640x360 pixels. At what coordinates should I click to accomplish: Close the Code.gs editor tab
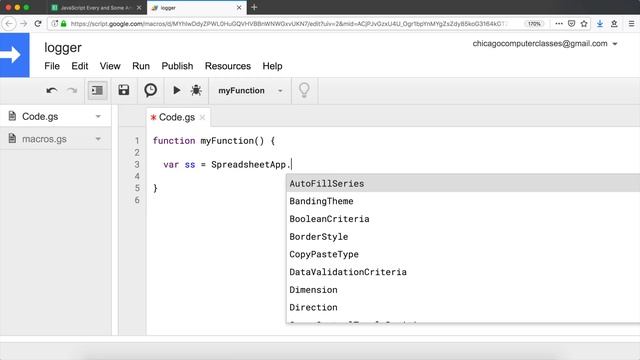pos(202,118)
